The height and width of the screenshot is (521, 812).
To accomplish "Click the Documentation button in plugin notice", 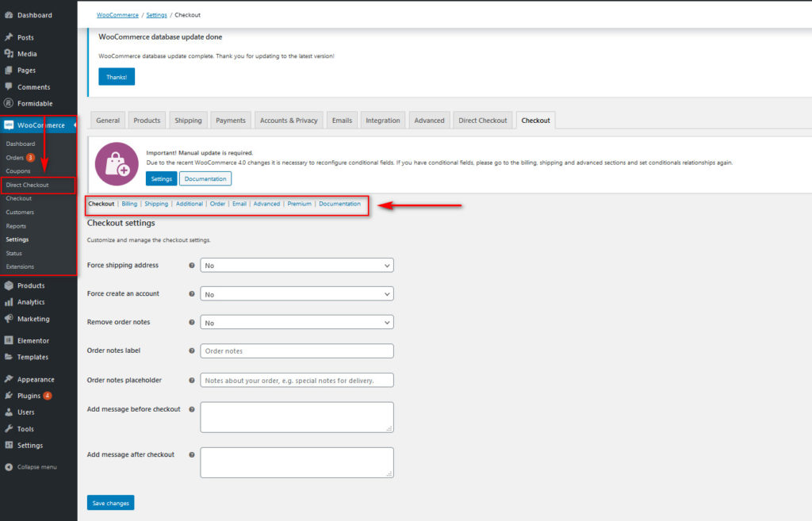I will 205,178.
